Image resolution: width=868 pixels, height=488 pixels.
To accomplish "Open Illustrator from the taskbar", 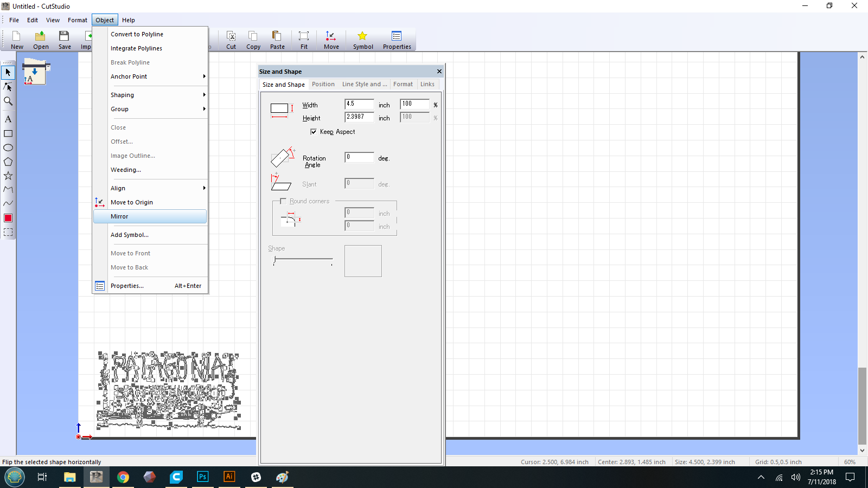I will tap(229, 477).
